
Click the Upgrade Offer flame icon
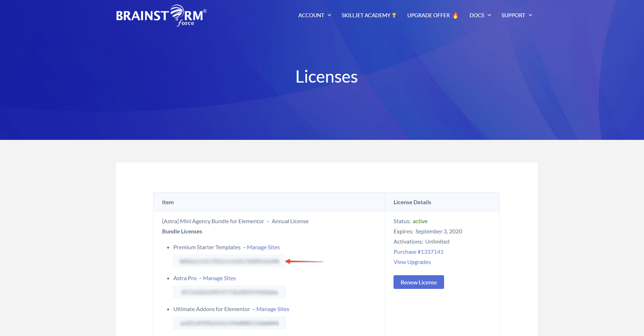(455, 15)
